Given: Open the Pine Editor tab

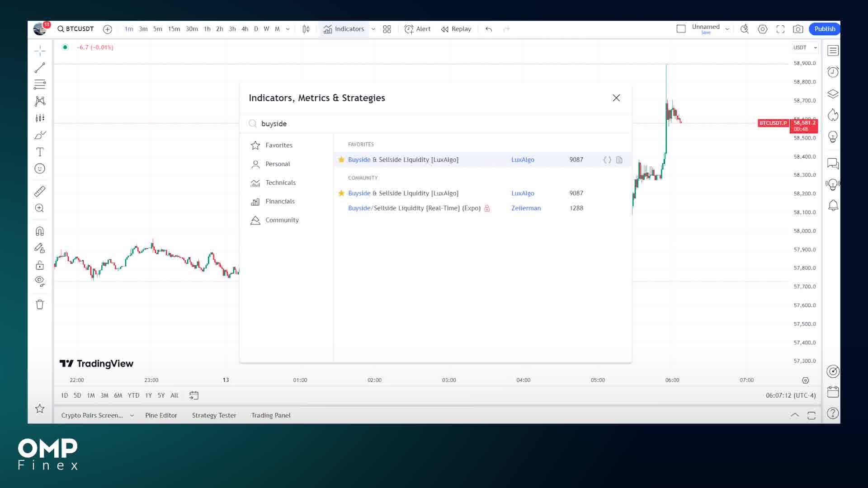Looking at the screenshot, I should (161, 415).
